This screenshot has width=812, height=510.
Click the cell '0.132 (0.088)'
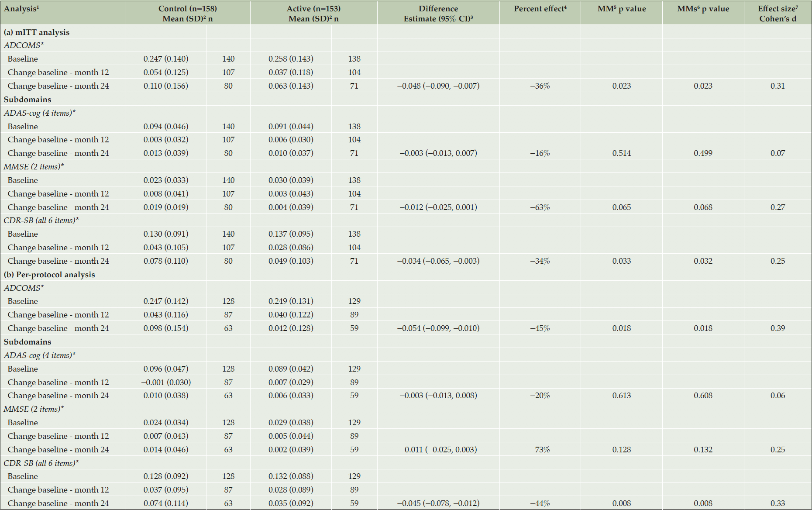click(291, 476)
